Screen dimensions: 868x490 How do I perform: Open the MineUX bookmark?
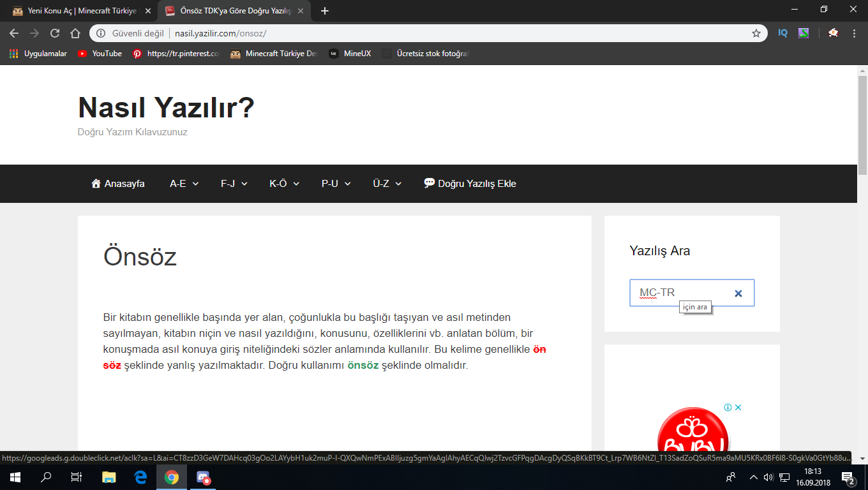point(350,54)
